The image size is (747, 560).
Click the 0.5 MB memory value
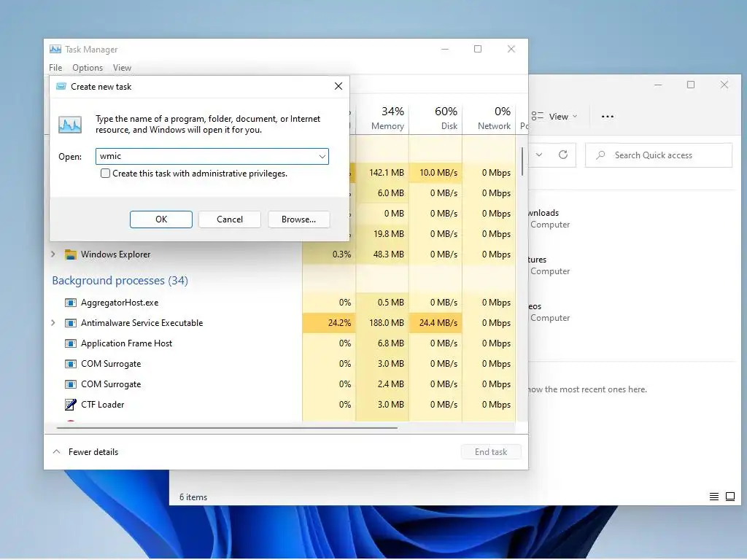click(391, 303)
